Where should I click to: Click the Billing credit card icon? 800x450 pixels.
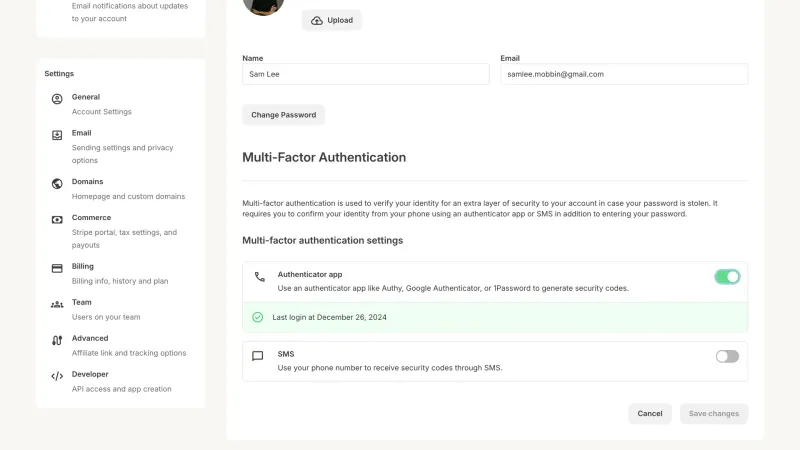click(x=57, y=268)
